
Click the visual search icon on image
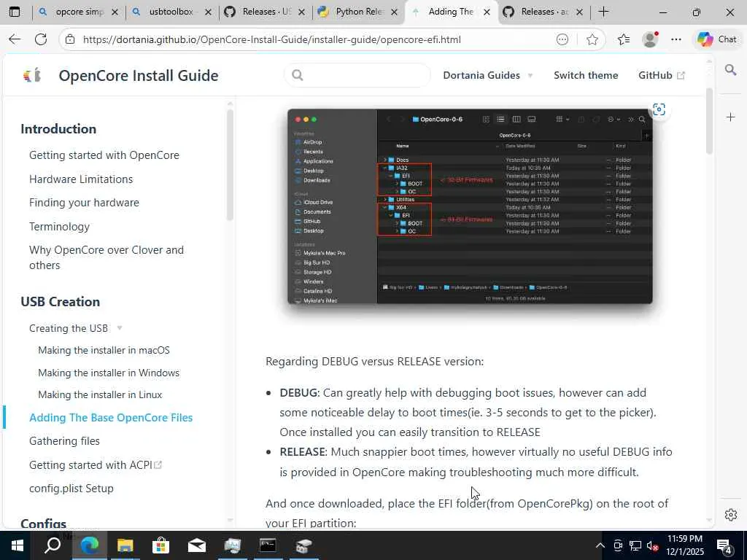pyautogui.click(x=659, y=109)
